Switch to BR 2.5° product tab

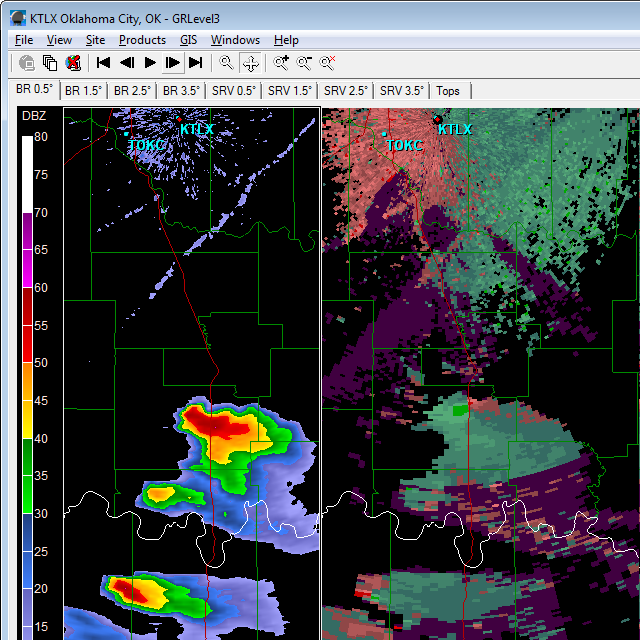[132, 91]
